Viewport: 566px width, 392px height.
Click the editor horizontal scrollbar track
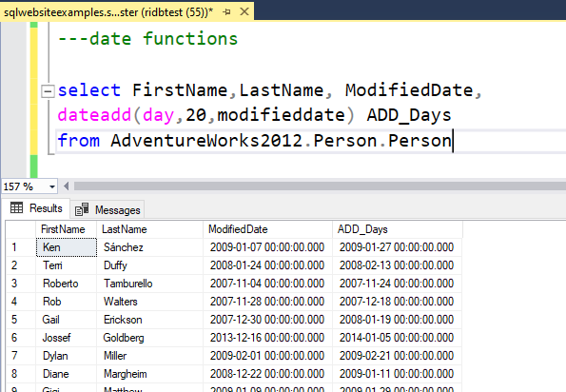pyautogui.click(x=320, y=186)
